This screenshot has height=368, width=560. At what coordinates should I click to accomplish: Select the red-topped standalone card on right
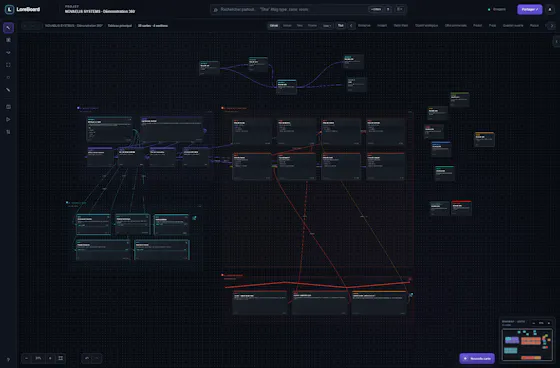pyautogui.click(x=461, y=208)
